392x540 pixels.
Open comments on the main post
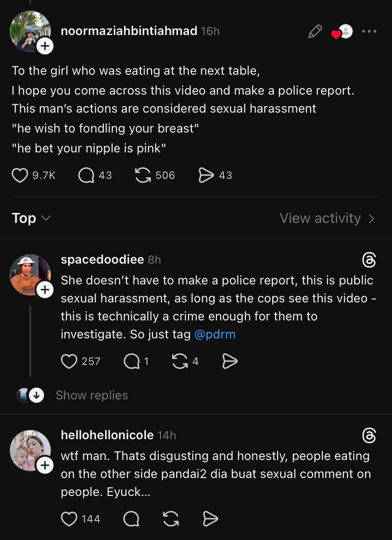click(x=86, y=176)
